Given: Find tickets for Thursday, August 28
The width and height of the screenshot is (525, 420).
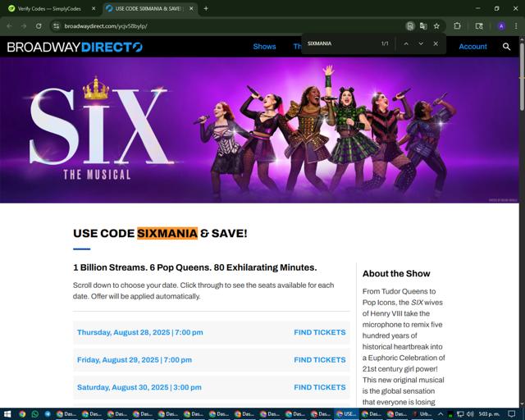Looking at the screenshot, I should (x=320, y=332).
